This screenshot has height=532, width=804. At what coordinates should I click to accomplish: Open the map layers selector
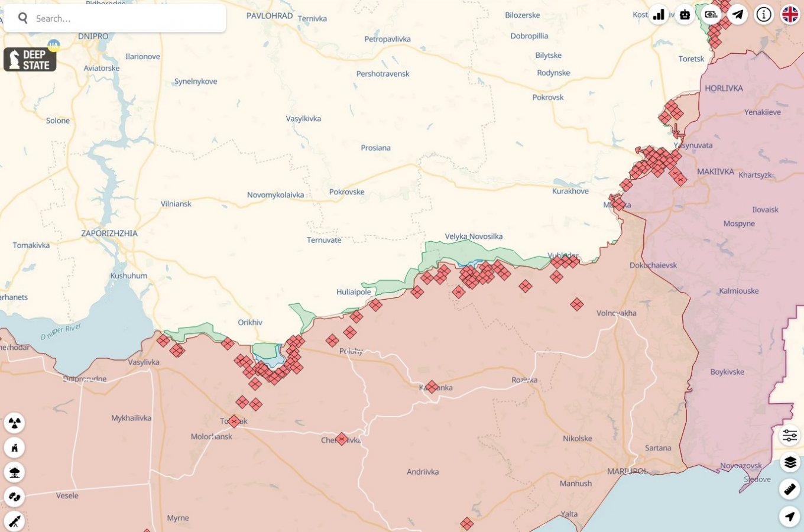pos(790,462)
